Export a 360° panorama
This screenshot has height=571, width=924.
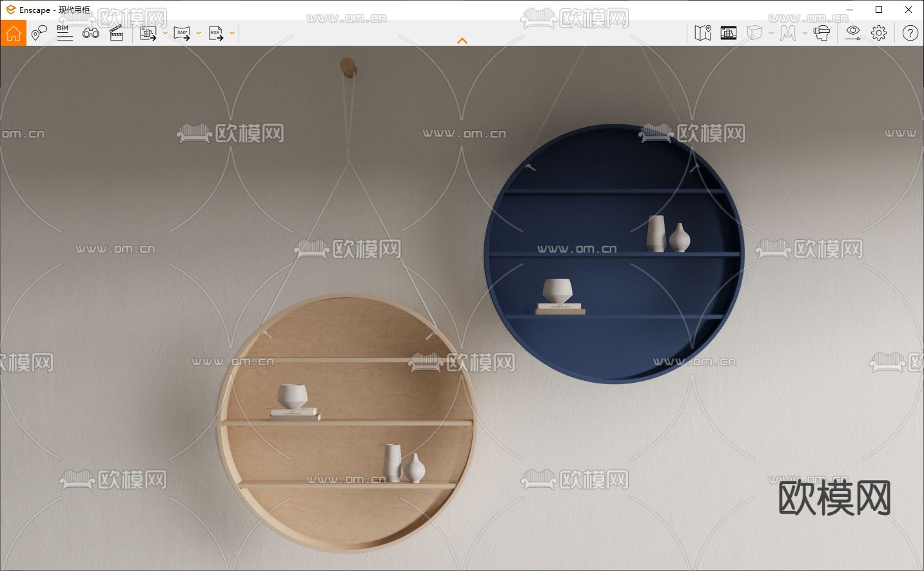coord(182,33)
